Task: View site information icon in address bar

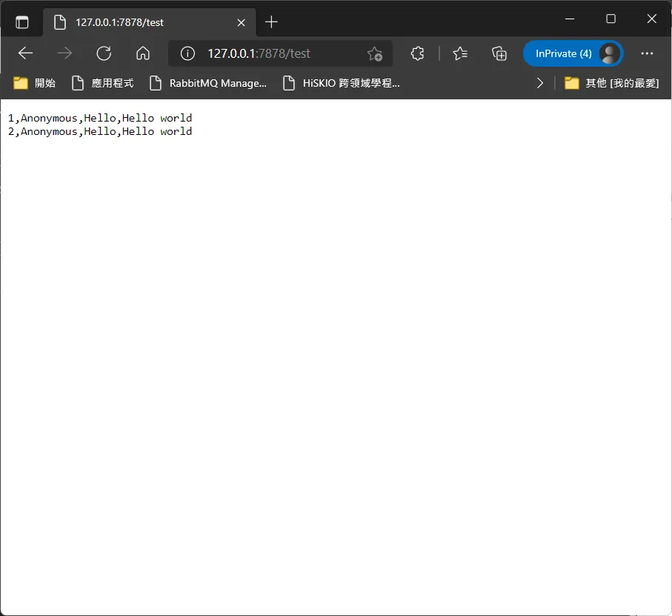Action: [187, 53]
